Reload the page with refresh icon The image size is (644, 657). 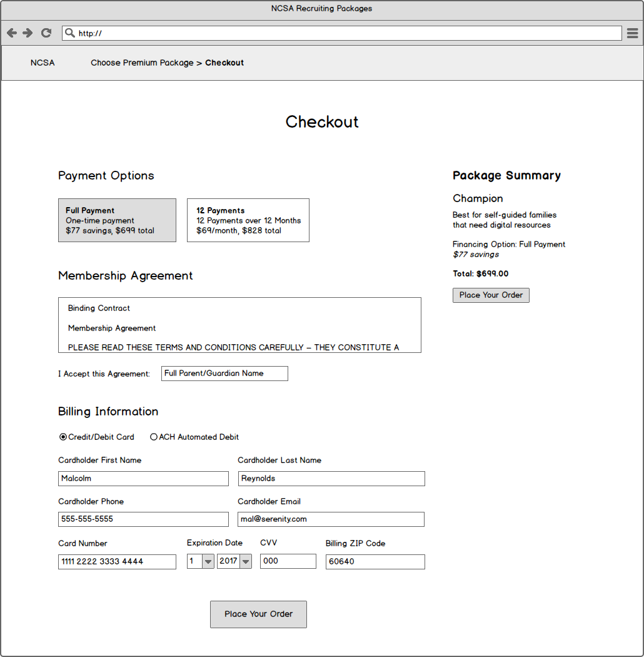(x=46, y=33)
